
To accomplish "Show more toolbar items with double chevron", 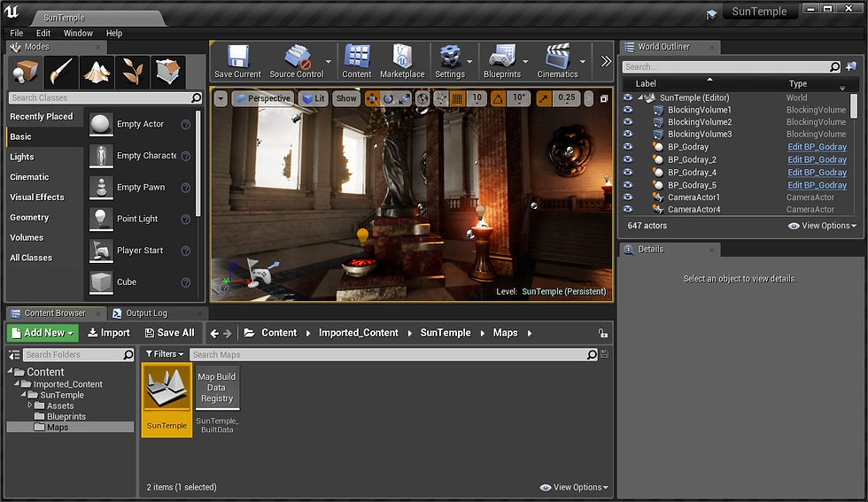I will tap(606, 61).
